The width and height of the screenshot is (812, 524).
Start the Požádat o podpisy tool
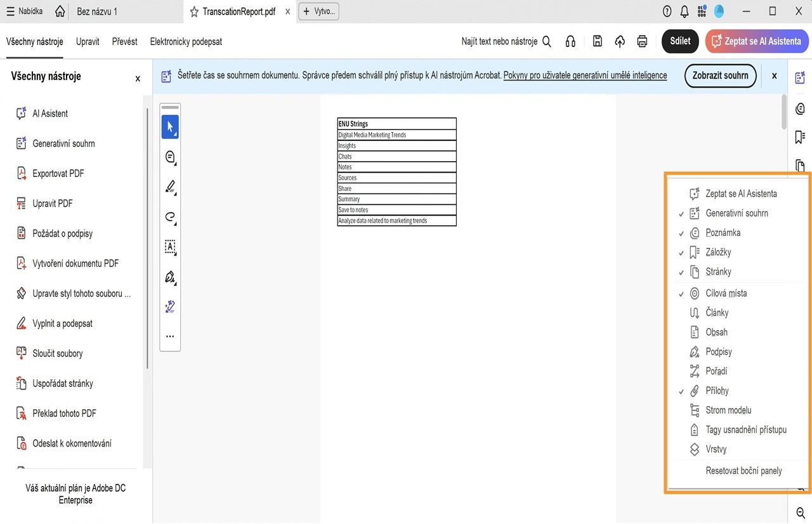pos(54,233)
